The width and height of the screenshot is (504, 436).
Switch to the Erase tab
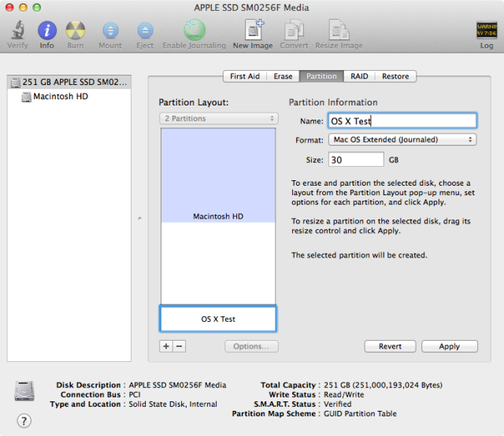click(x=283, y=76)
